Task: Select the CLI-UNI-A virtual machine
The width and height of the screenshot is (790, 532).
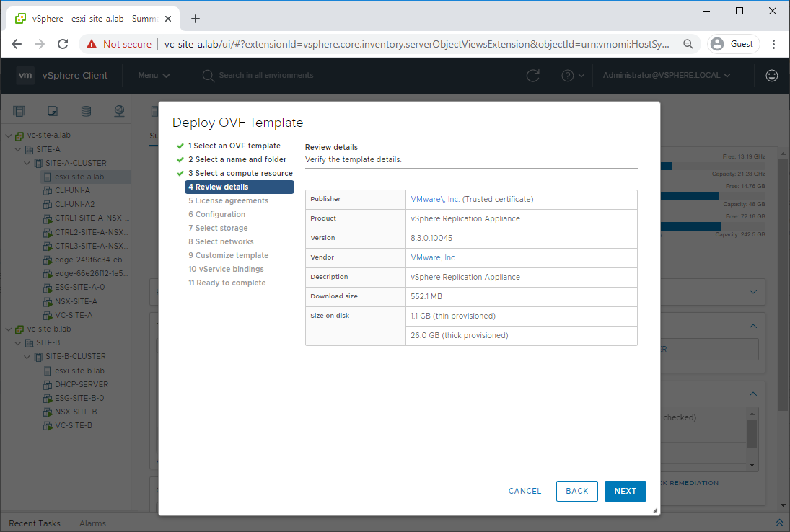Action: (72, 190)
